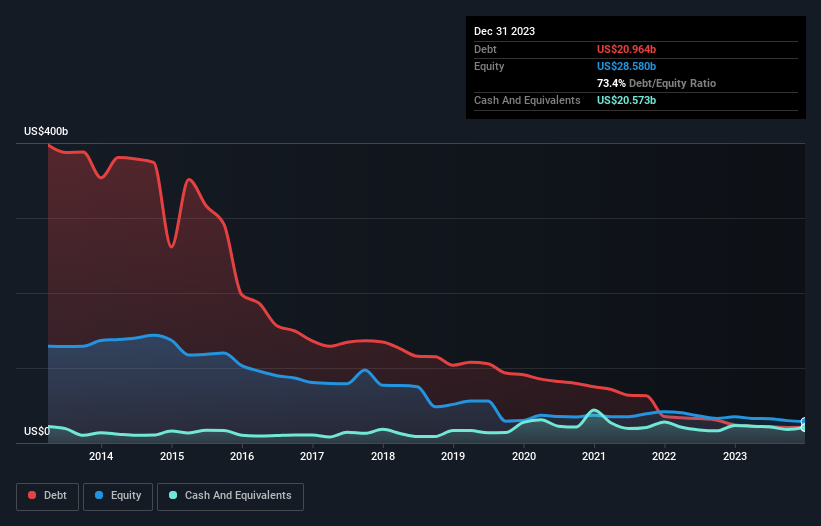Click the teal Cash legend dot

[173, 495]
